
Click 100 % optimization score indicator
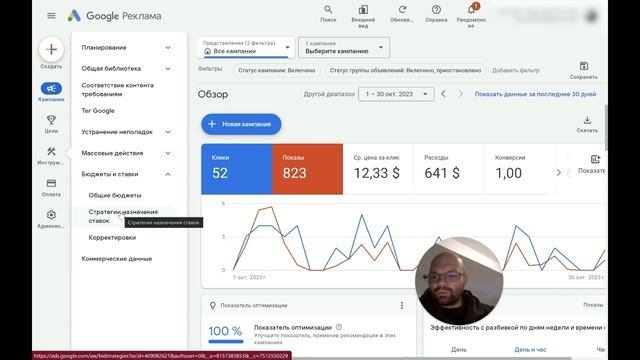225,334
